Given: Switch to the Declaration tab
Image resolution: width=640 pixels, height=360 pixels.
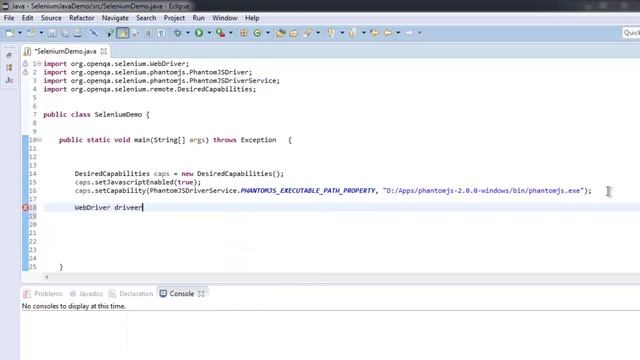Looking at the screenshot, I should click(x=131, y=293).
